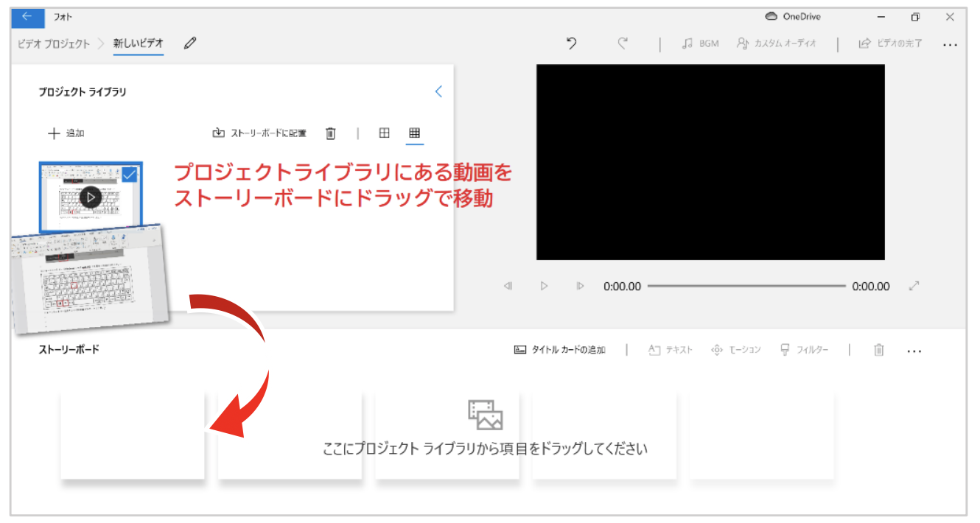This screenshot has height=523, width=980.
Task: Open the フィルター tool
Action: tap(804, 350)
